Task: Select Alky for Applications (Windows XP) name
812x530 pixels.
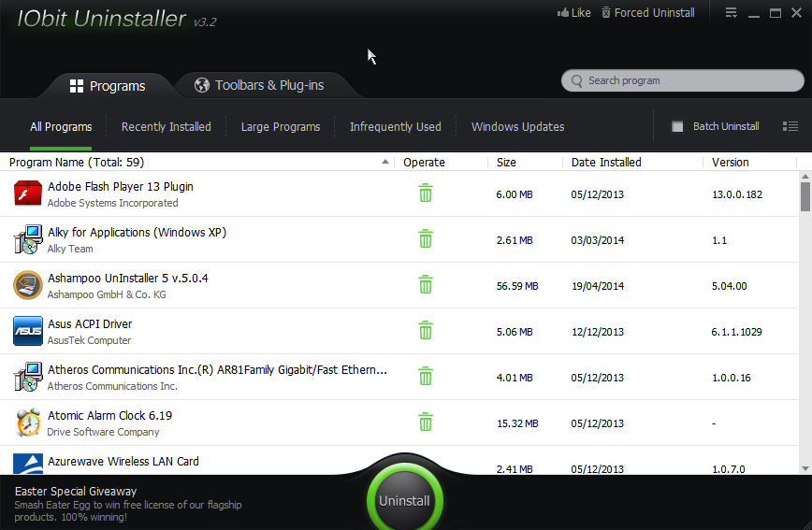Action: coord(137,232)
